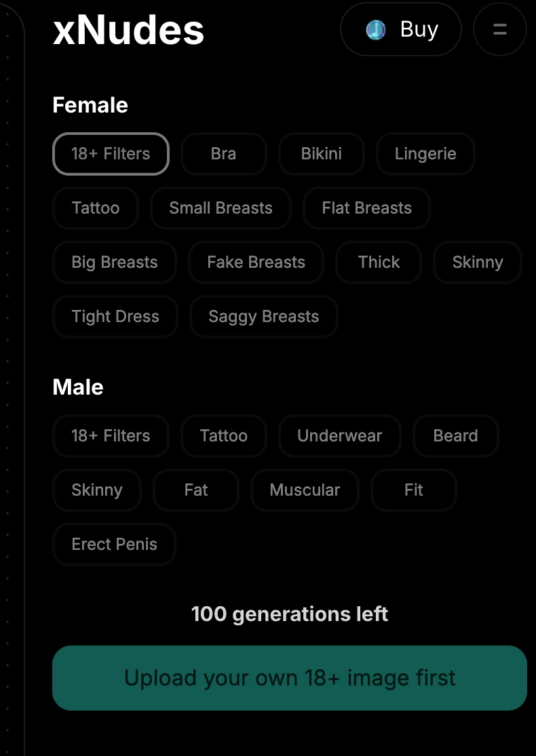This screenshot has width=536, height=756.
Task: Click the upload your own image button
Action: (x=290, y=677)
